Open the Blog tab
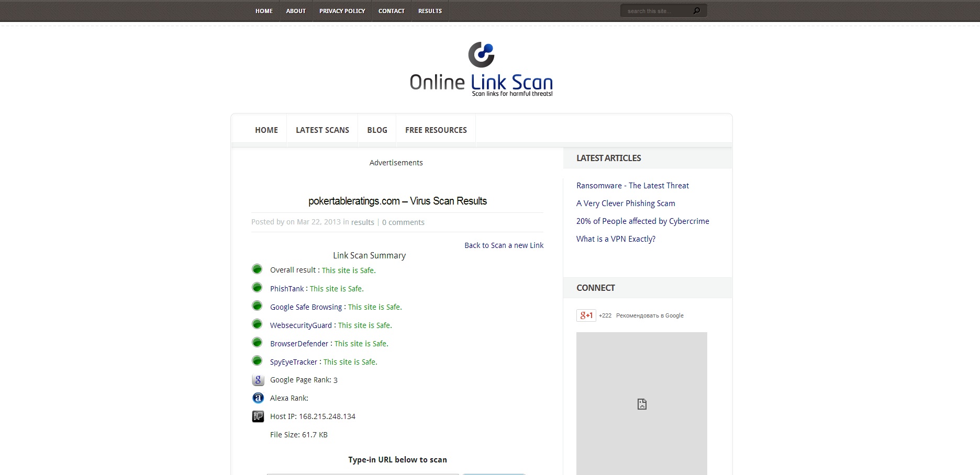980x475 pixels. coord(377,130)
